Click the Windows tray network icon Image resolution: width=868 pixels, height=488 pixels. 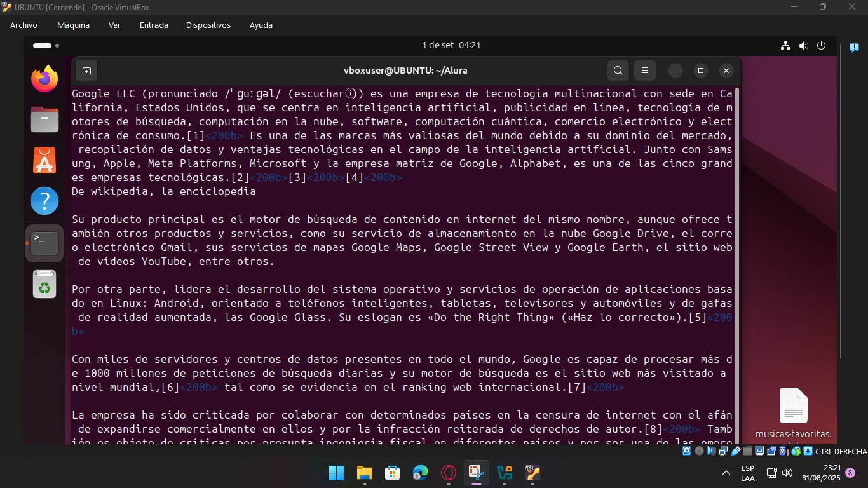click(x=772, y=473)
